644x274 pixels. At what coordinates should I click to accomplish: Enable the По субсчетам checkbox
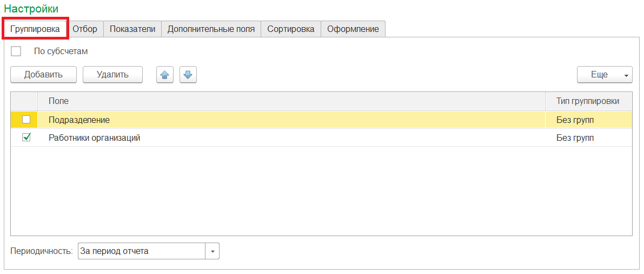tap(16, 51)
